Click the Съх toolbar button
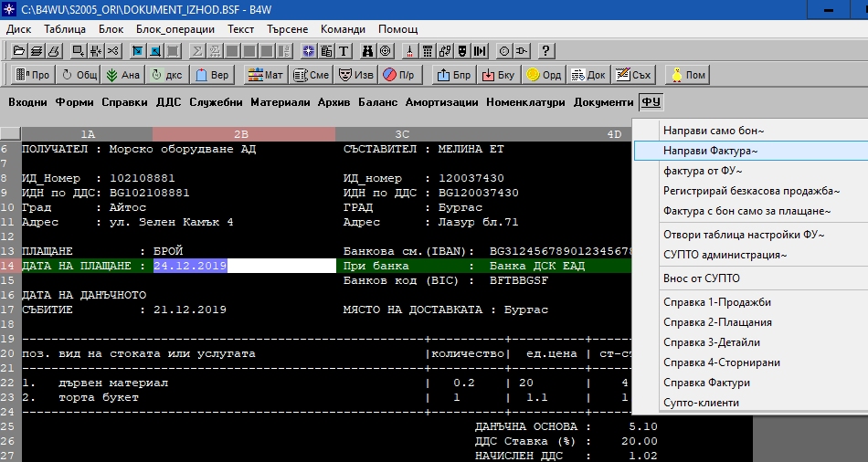 click(634, 75)
